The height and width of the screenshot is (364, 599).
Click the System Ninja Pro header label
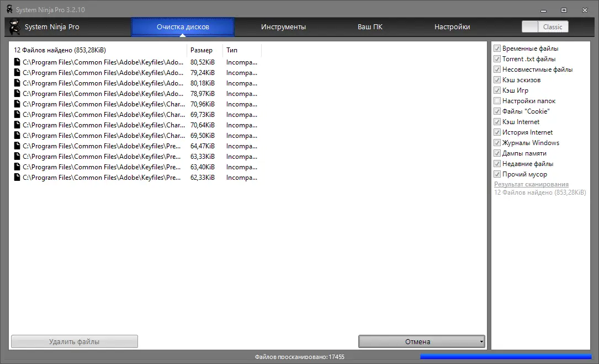coord(52,26)
